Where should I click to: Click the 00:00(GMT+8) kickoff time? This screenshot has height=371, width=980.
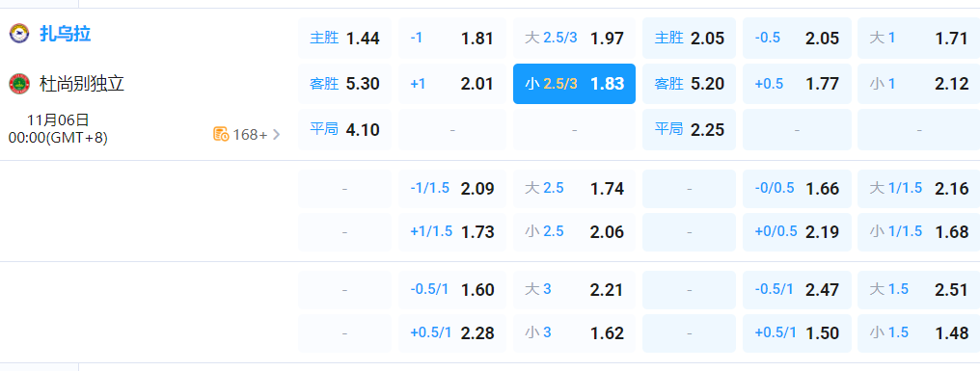pos(58,138)
